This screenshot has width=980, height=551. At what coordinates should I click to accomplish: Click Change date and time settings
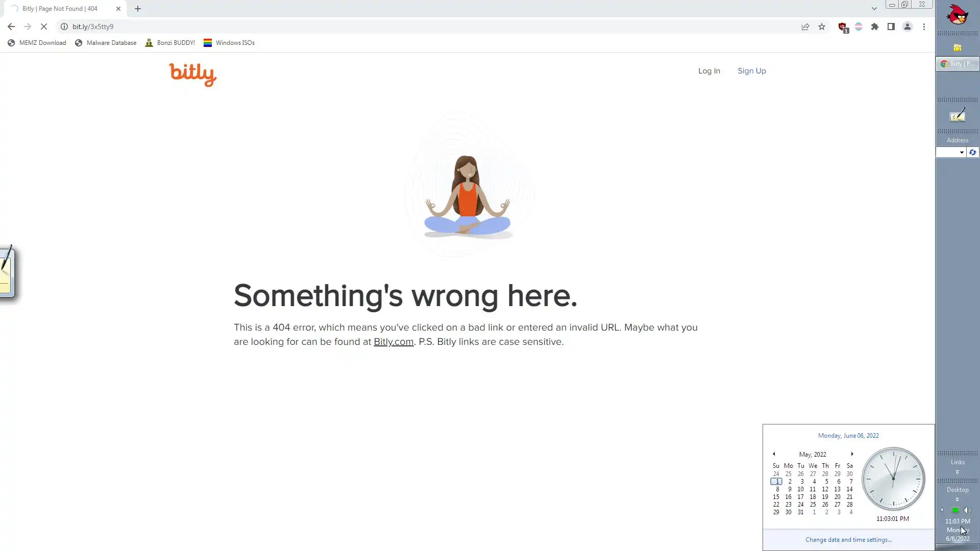pos(848,540)
